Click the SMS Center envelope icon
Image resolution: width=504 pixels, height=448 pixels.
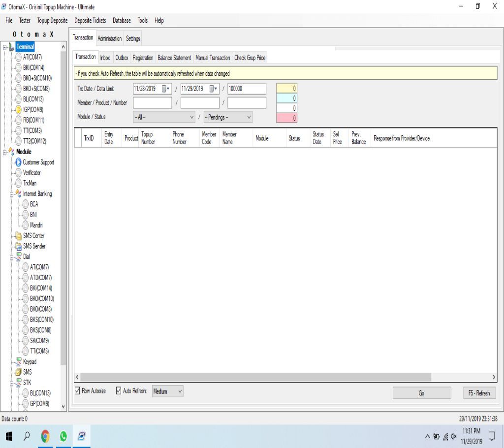pyautogui.click(x=19, y=236)
